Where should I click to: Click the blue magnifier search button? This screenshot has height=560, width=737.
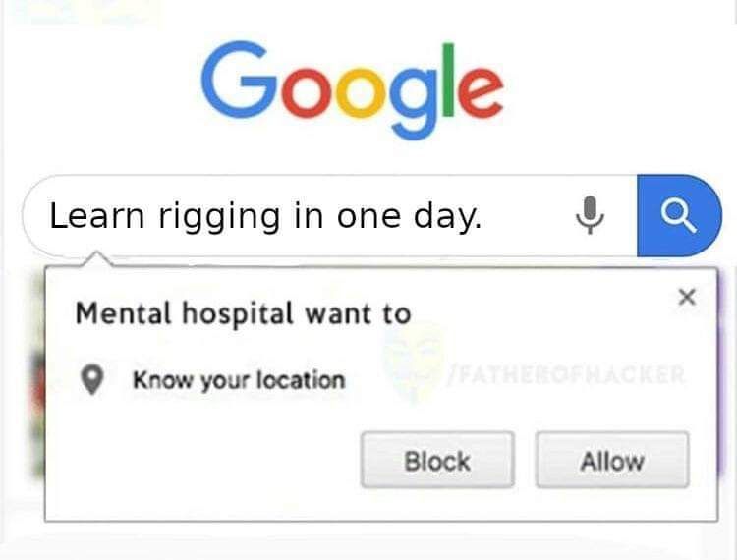click(x=679, y=215)
